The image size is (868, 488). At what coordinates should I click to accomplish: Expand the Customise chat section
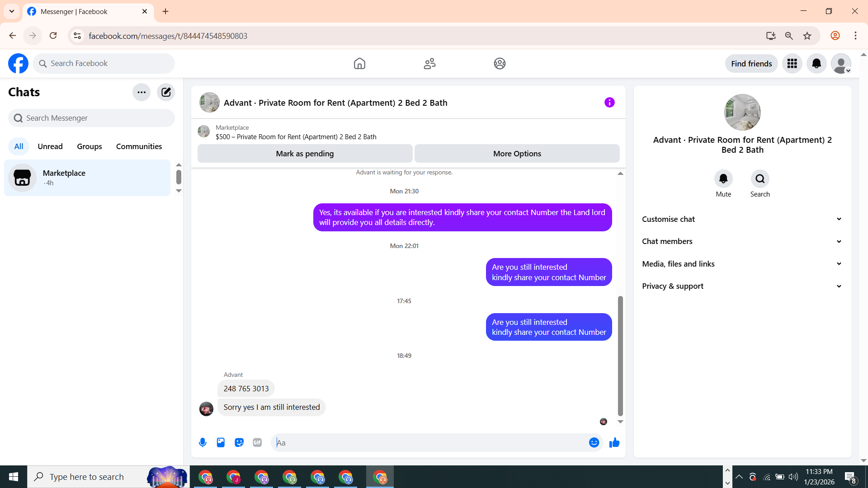(742, 219)
